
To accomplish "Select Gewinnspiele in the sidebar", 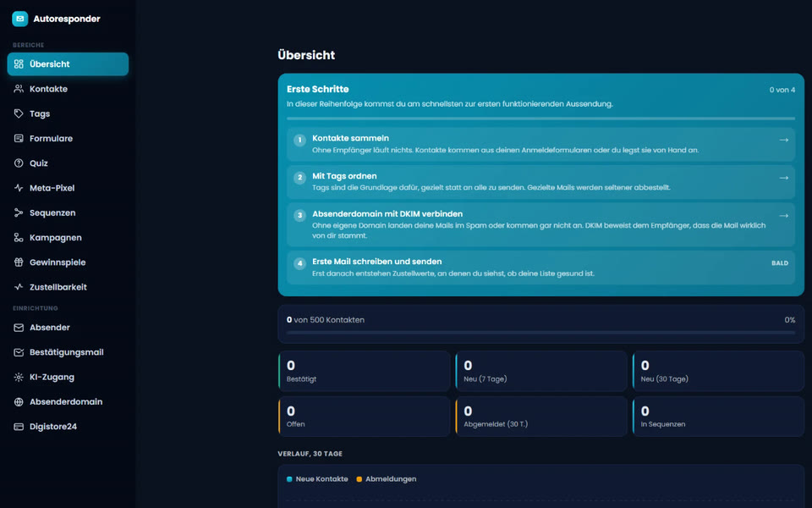I will click(x=68, y=262).
